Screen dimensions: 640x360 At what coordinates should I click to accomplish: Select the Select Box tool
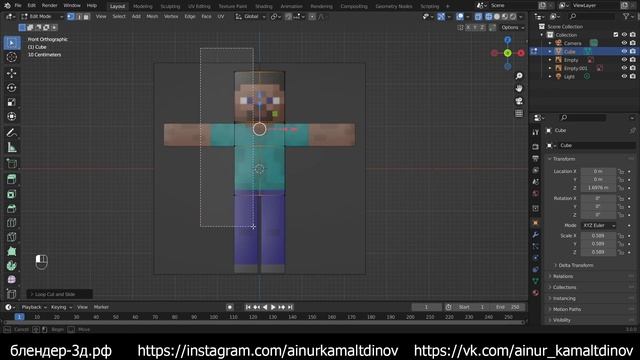12,42
